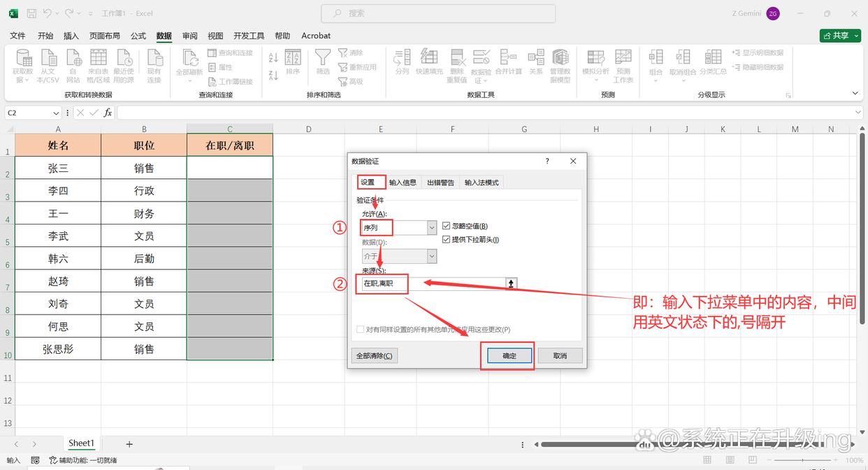
Task: Click 来自表格/区域 ribbon icon
Action: 98,58
